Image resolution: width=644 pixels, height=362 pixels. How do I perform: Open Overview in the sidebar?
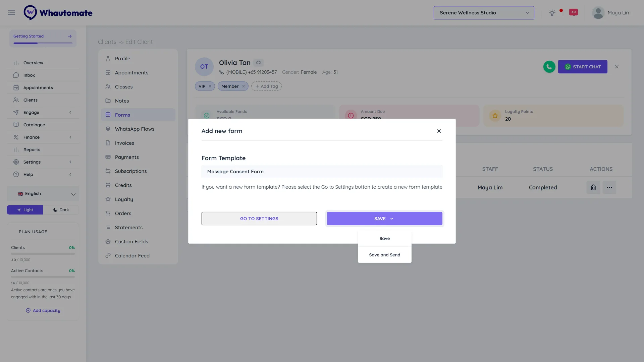click(43, 63)
